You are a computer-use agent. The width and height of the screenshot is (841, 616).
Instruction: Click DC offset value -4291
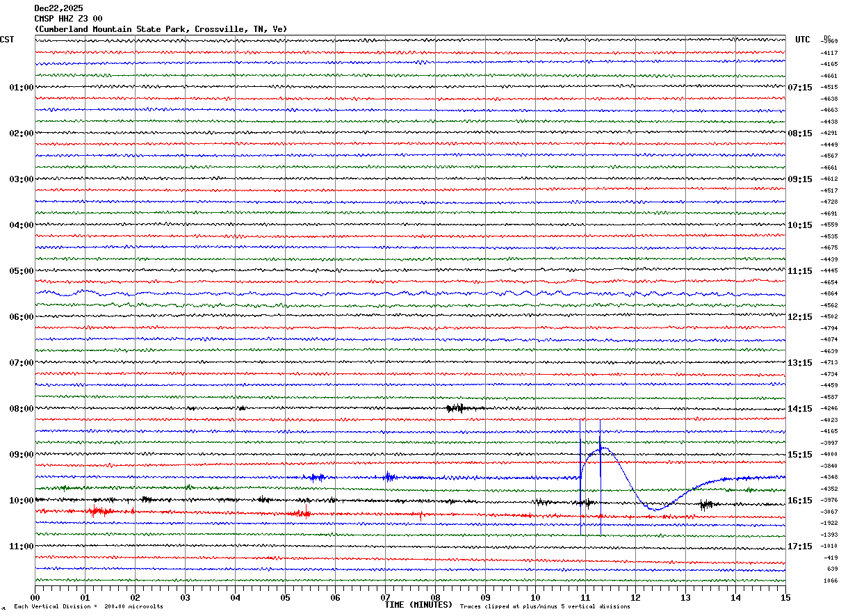pos(830,133)
